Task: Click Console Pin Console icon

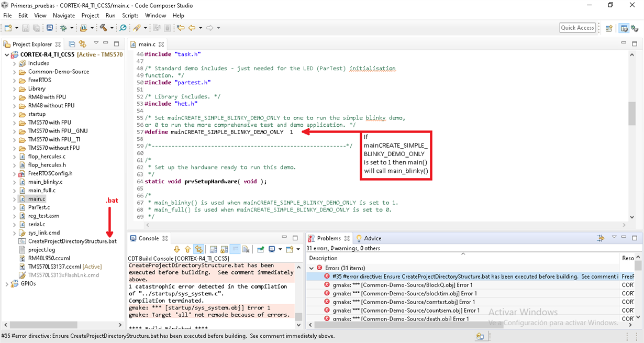Action: point(260,249)
